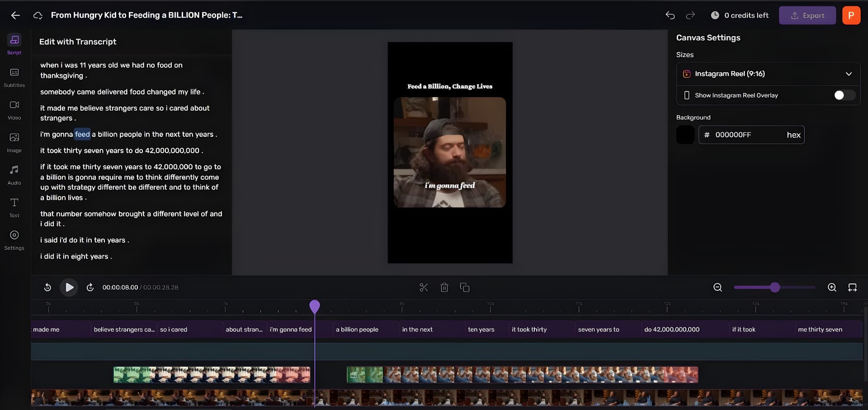868x410 pixels.
Task: Open the Image panel
Action: point(14,142)
